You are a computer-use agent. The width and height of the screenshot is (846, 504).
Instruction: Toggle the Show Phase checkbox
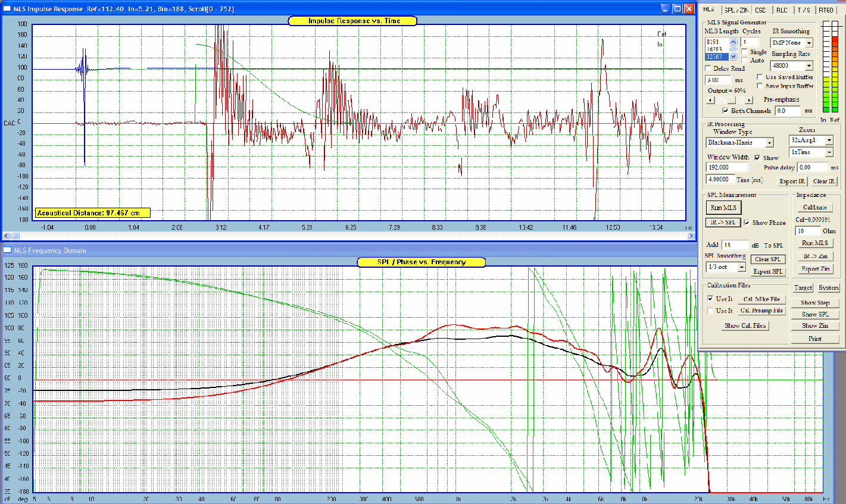point(747,223)
